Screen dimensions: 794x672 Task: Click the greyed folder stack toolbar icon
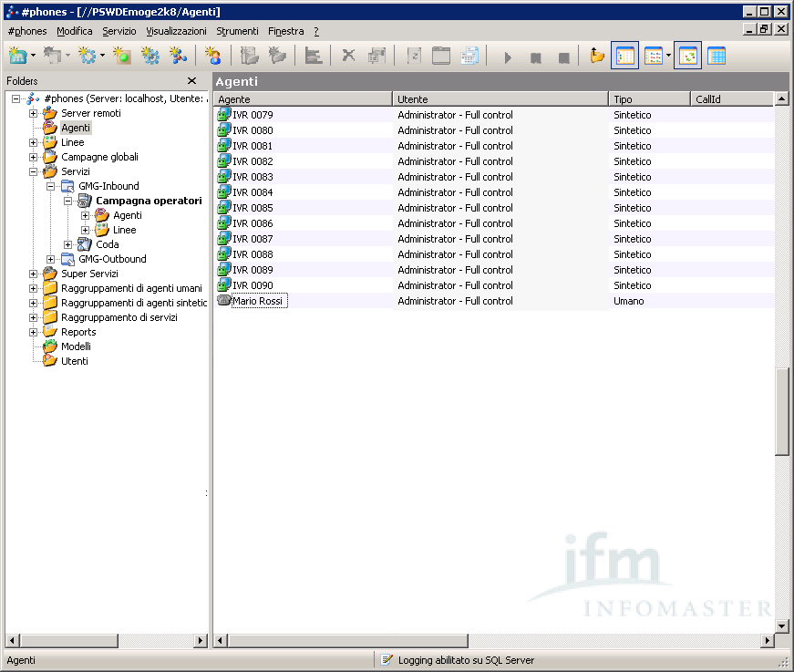pos(249,56)
